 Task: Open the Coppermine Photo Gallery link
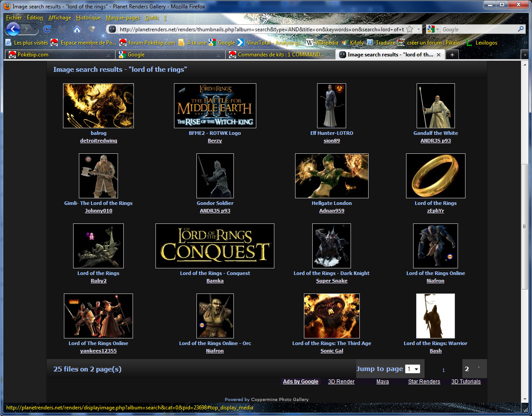(x=280, y=400)
